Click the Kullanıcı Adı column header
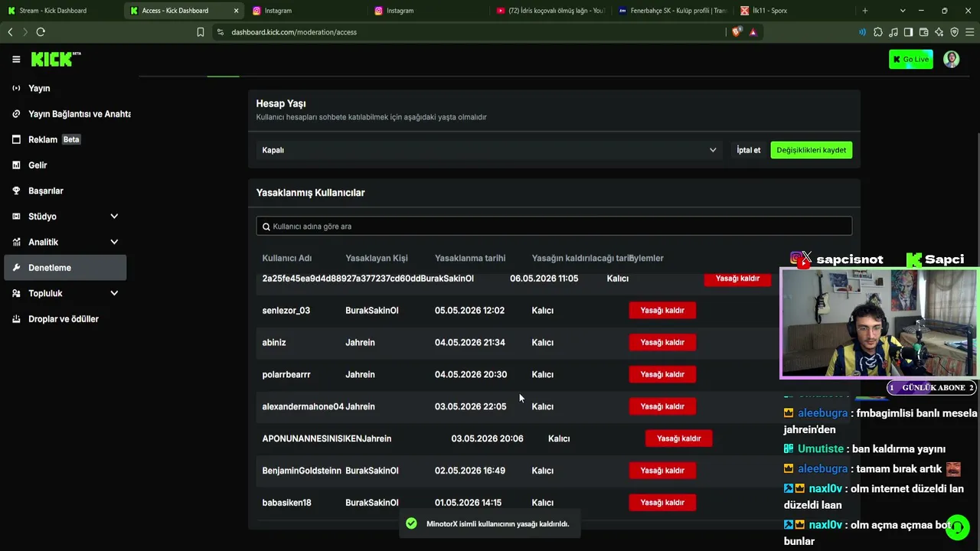Viewport: 980px width, 551px height. [287, 258]
